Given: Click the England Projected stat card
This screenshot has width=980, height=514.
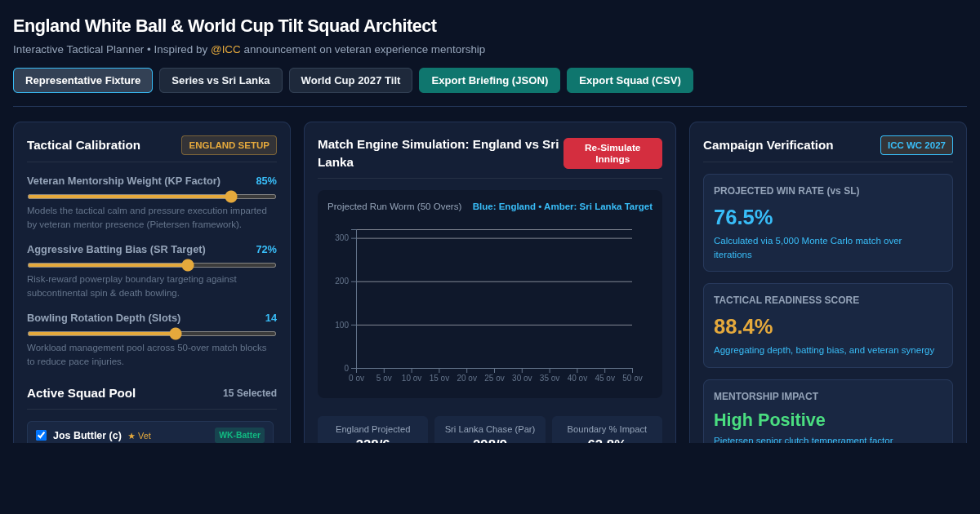Looking at the screenshot, I should click(x=373, y=430).
